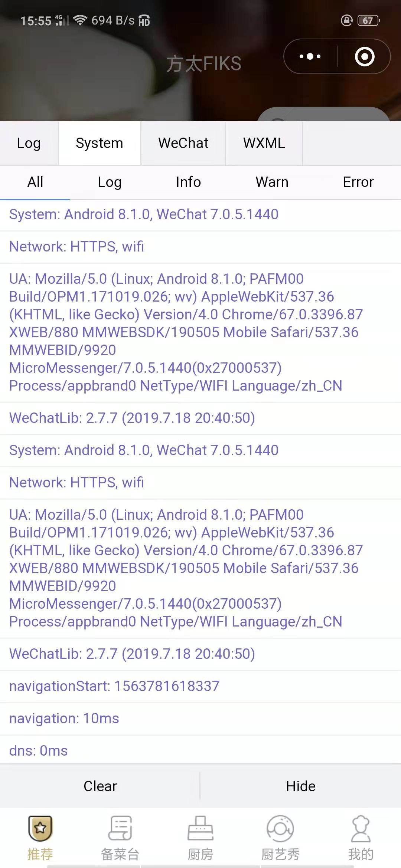Clear the console output
401x868 pixels.
100,786
